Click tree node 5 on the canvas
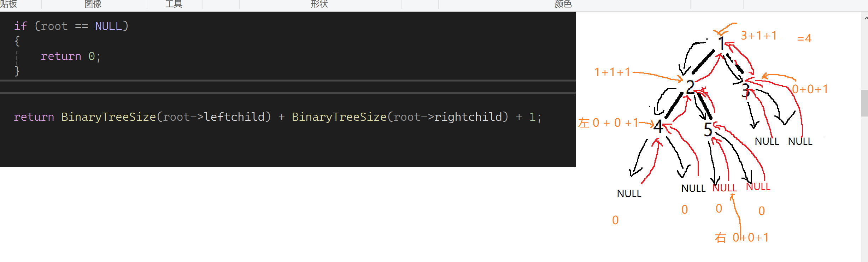 [x=708, y=130]
